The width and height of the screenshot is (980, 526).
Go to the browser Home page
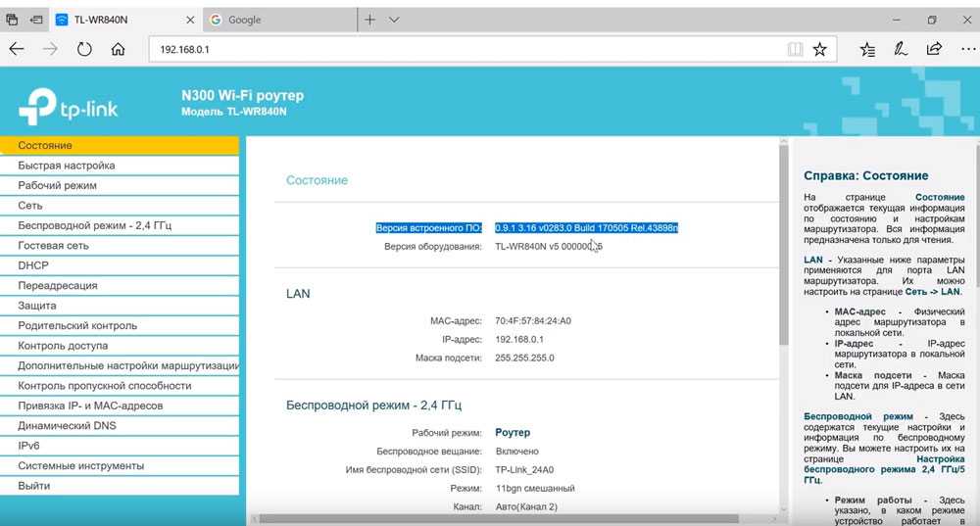[118, 48]
